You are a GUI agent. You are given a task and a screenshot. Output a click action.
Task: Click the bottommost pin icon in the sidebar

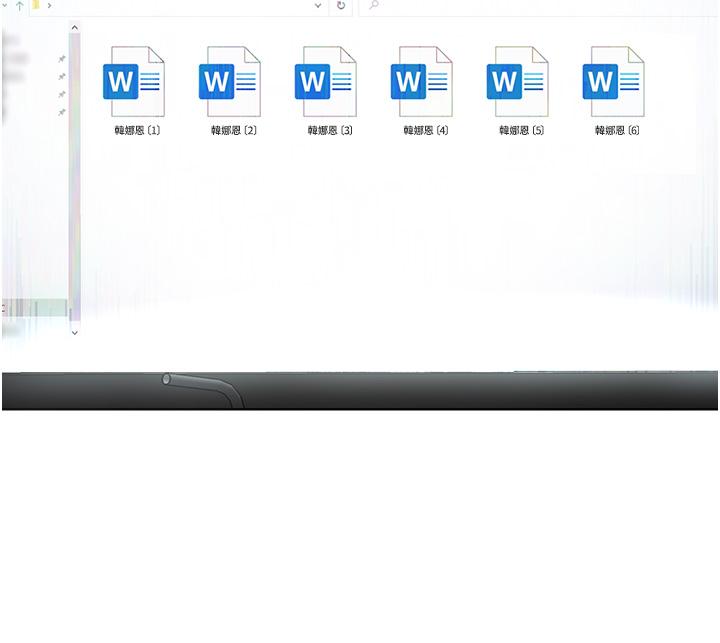tap(61, 113)
